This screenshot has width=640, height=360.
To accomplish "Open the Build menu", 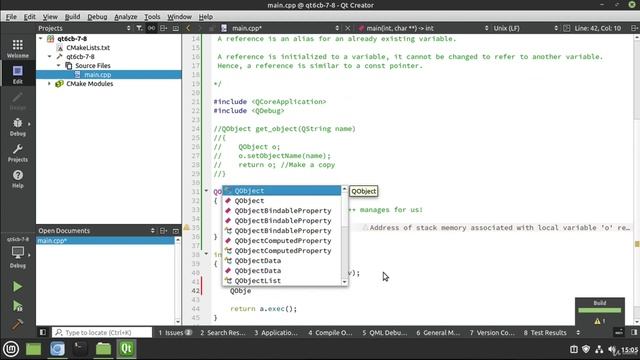I will [x=72, y=17].
